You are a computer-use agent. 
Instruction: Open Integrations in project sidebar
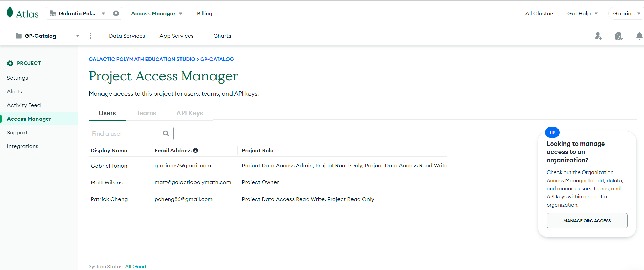pyautogui.click(x=22, y=146)
